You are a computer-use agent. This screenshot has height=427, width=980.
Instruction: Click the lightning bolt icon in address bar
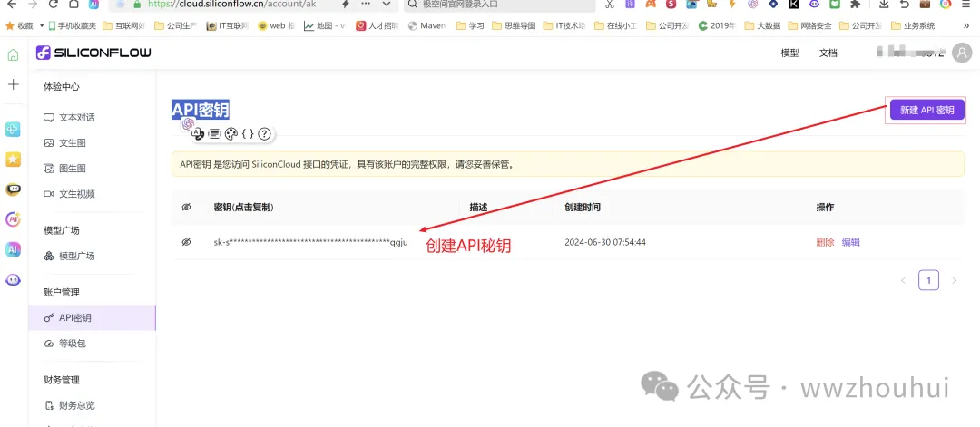coord(346,5)
